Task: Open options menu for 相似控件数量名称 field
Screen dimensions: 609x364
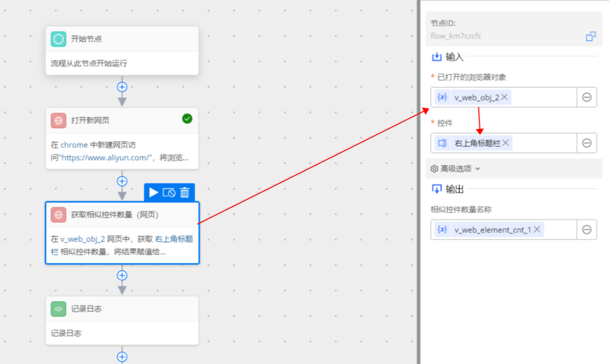Action: point(586,229)
